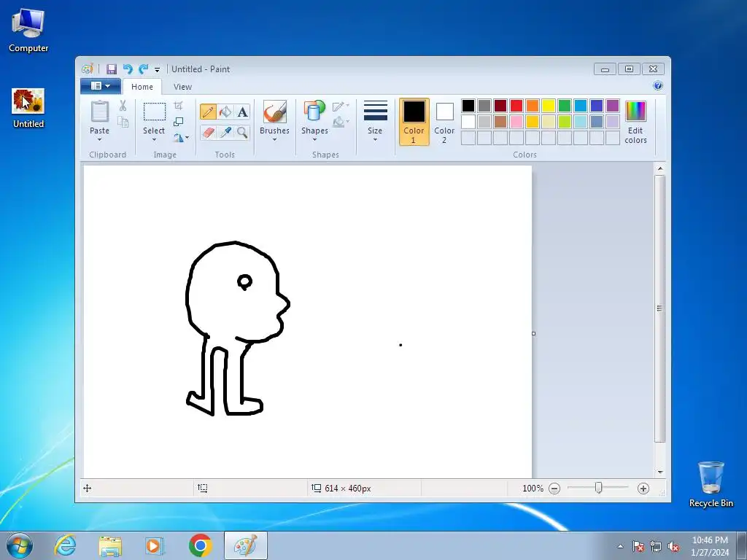The height and width of the screenshot is (560, 747).
Task: Open Paint Help question mark icon
Action: coord(658,86)
